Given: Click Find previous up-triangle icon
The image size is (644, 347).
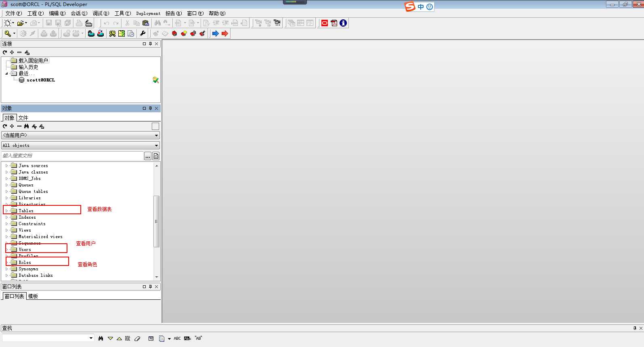Looking at the screenshot, I should pyautogui.click(x=119, y=339).
